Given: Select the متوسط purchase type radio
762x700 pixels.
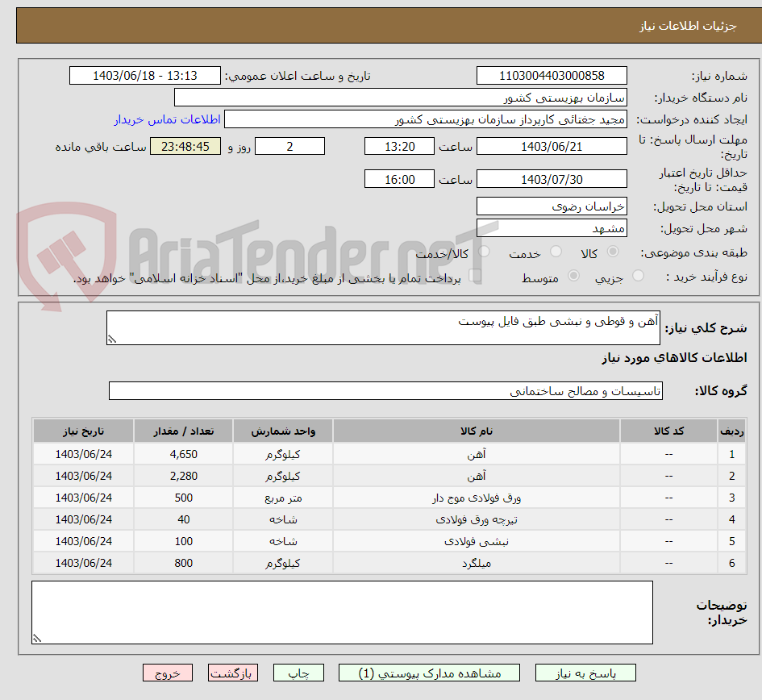Looking at the screenshot, I should point(573,276).
